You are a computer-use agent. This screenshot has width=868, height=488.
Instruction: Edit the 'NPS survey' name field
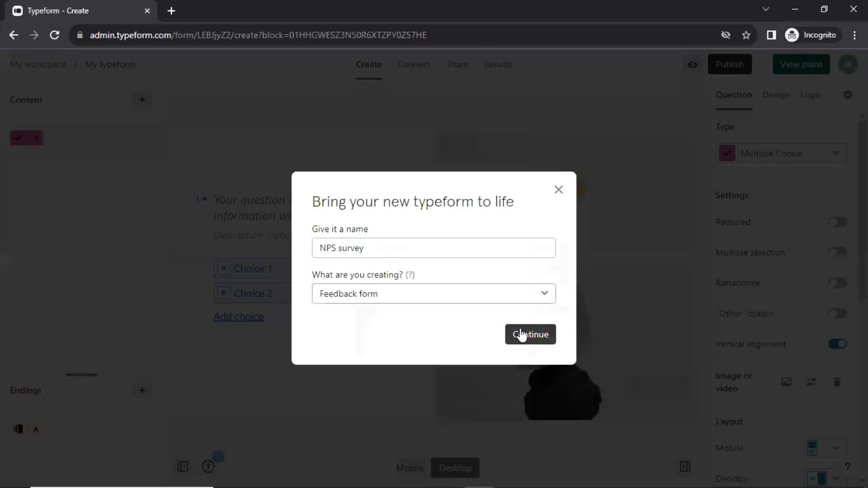tap(434, 248)
